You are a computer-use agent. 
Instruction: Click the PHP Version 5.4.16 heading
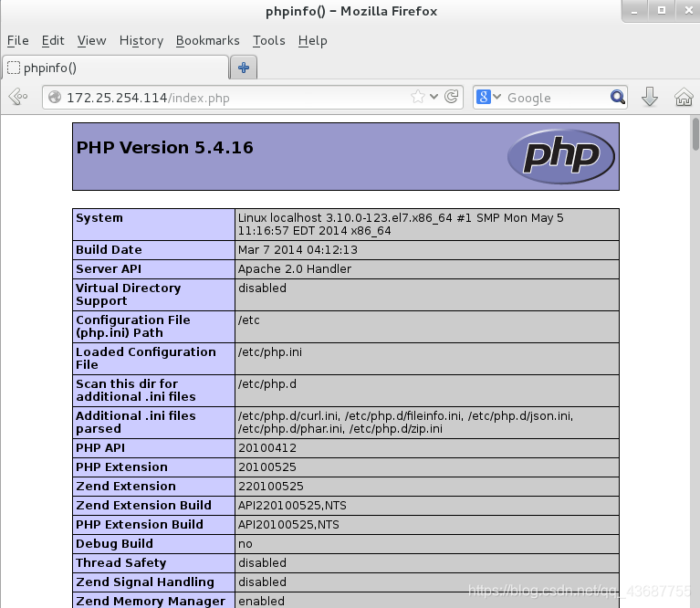click(x=164, y=148)
